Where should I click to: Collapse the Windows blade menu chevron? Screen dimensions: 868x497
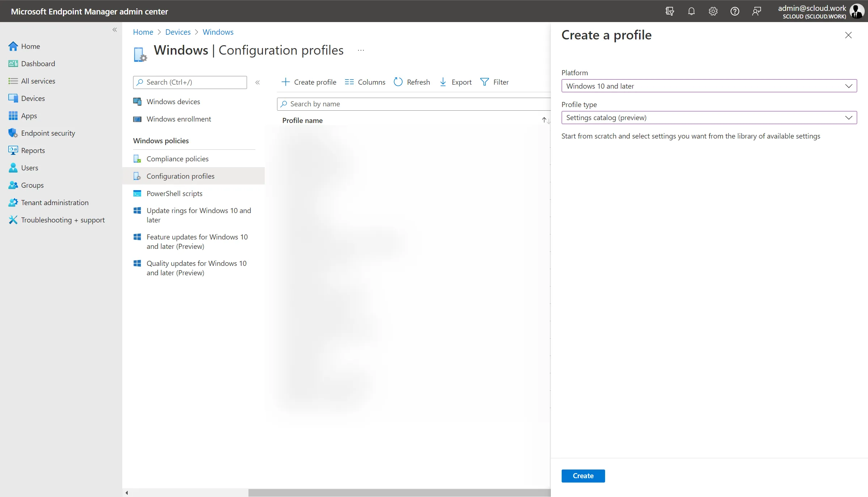pyautogui.click(x=258, y=82)
